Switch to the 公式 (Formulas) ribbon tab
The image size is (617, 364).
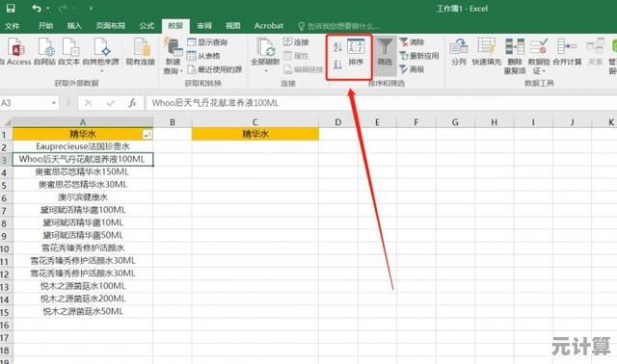[x=147, y=26]
